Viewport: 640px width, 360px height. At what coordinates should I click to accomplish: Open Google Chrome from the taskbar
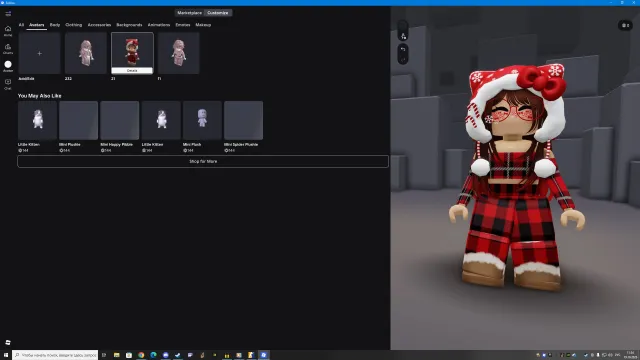141,355
